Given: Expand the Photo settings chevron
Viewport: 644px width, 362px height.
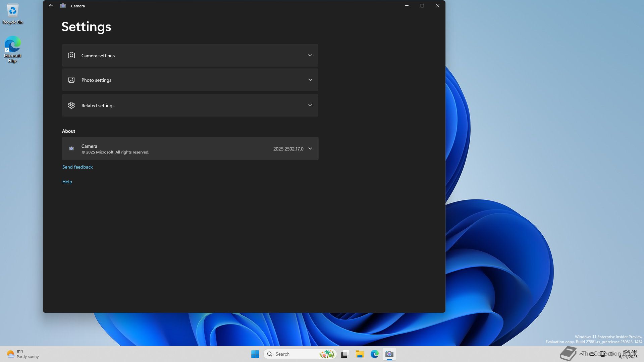Looking at the screenshot, I should [310, 80].
